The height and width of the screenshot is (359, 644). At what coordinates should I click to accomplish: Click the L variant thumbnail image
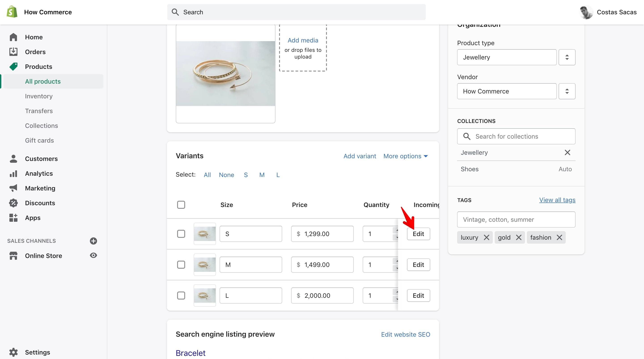click(205, 296)
